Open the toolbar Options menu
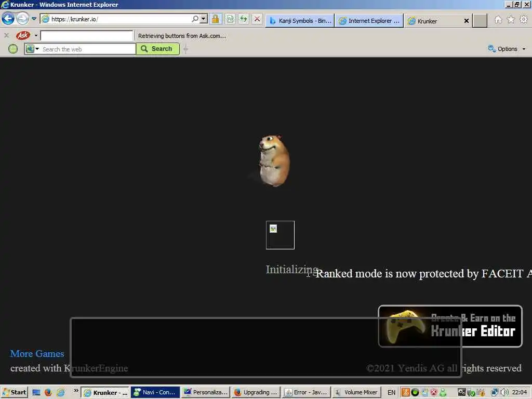Viewport: 532px width, 399px height. [507, 49]
